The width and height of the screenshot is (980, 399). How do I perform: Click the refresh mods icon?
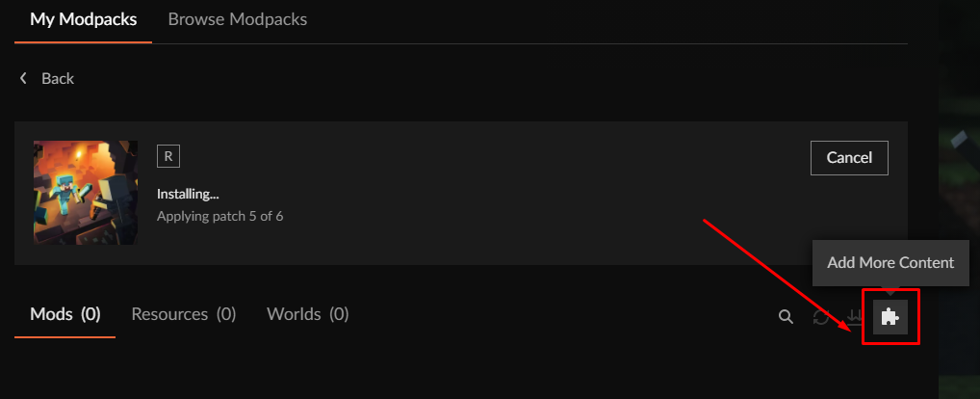tap(821, 316)
